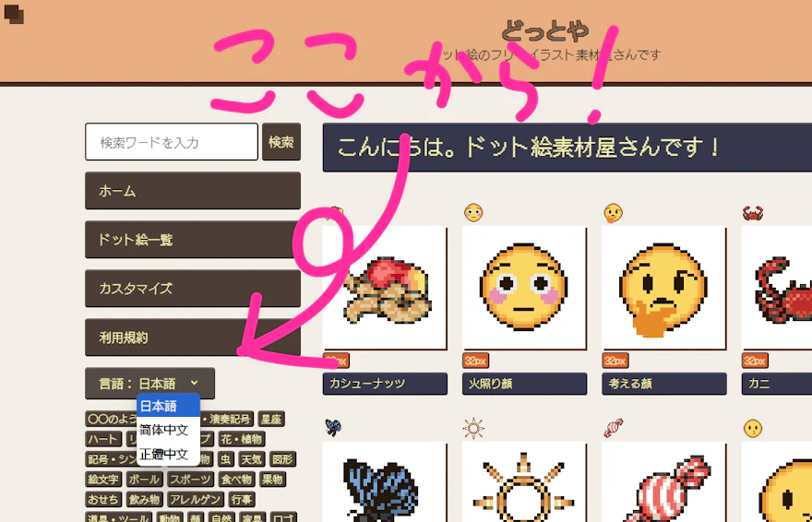Click the 検索 search button
This screenshot has width=812, height=522.
point(281,142)
